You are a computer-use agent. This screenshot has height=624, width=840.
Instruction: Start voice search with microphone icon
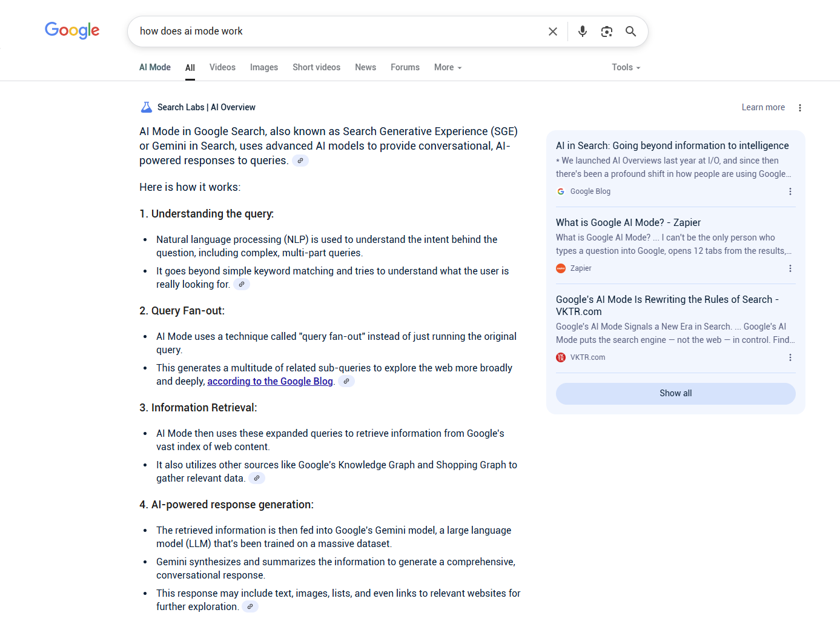click(583, 32)
